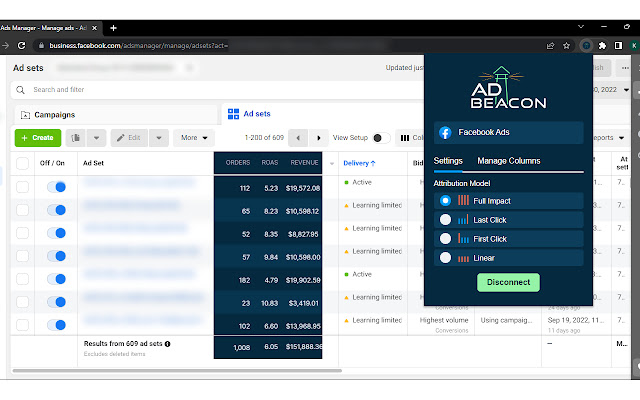640x400 pixels.
Task: Open the browser side panel icon
Action: pyautogui.click(x=618, y=46)
